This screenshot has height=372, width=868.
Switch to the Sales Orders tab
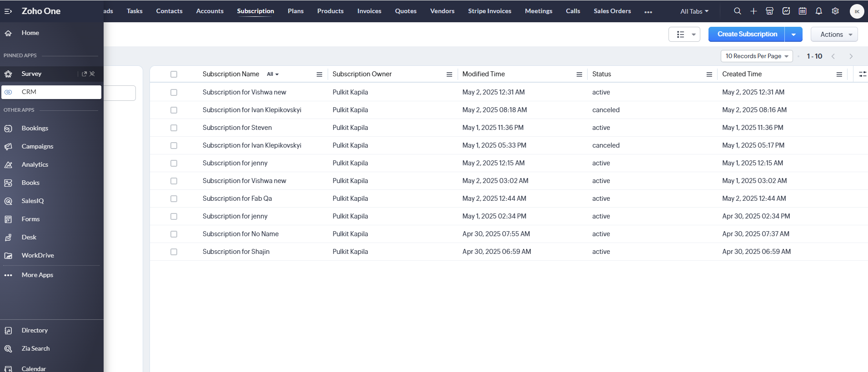coord(612,11)
